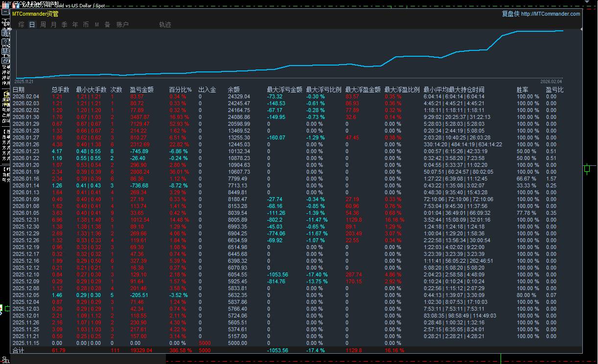Open the M tab
Viewport: 598px width, 364px height.
point(97,24)
